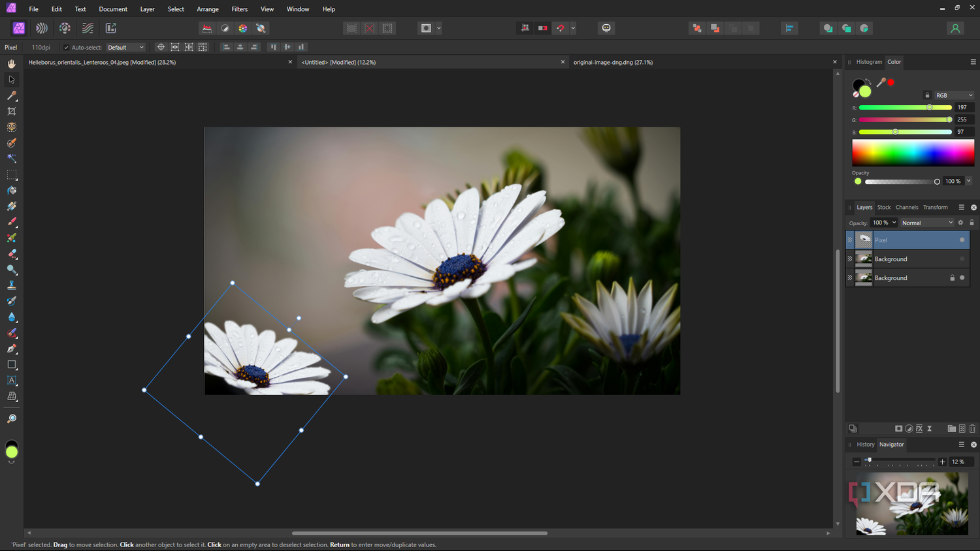Screen dimensions: 980x551
Task: Toggle snapping magnet icon
Action: click(x=561, y=28)
